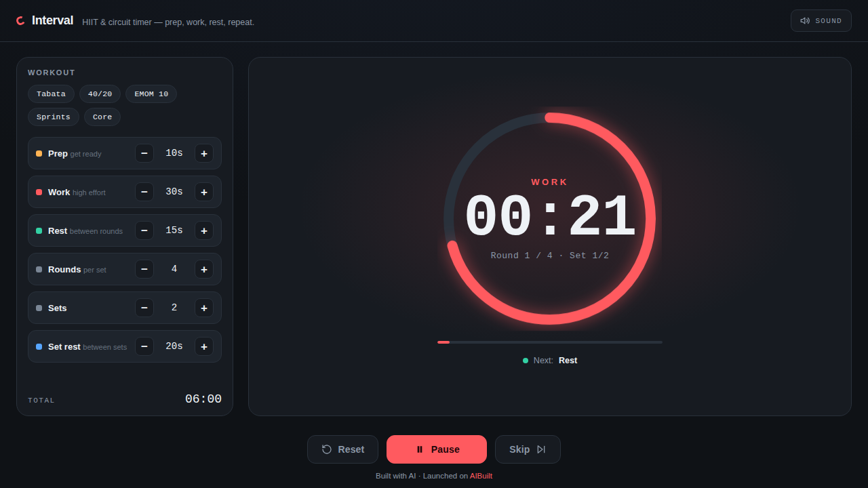Pause the running timer
Image resolution: width=868 pixels, height=488 pixels.
coord(437,449)
